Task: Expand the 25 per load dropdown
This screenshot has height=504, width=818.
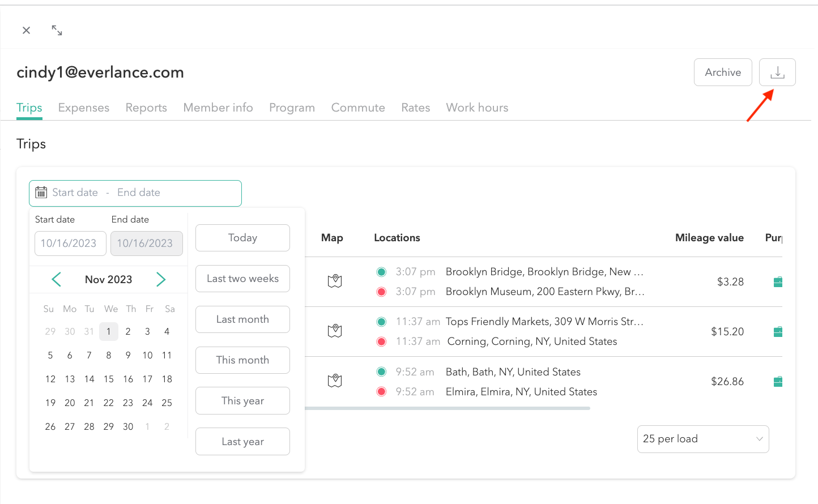Action: [x=702, y=439]
